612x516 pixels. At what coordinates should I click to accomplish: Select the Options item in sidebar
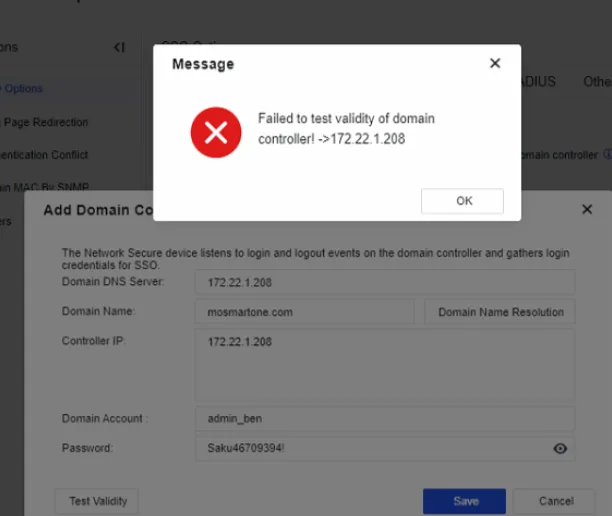(x=21, y=89)
